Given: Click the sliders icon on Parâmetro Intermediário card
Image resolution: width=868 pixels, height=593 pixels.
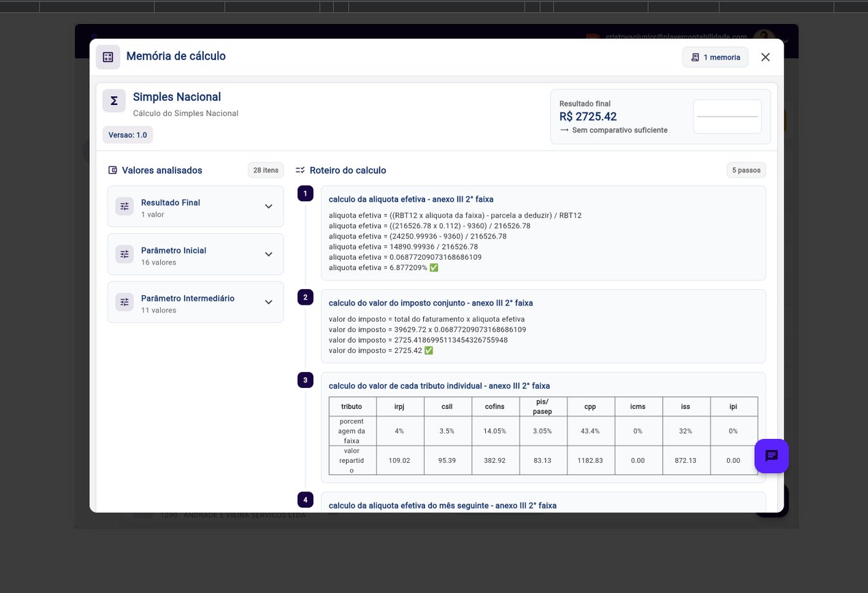Looking at the screenshot, I should point(124,302).
